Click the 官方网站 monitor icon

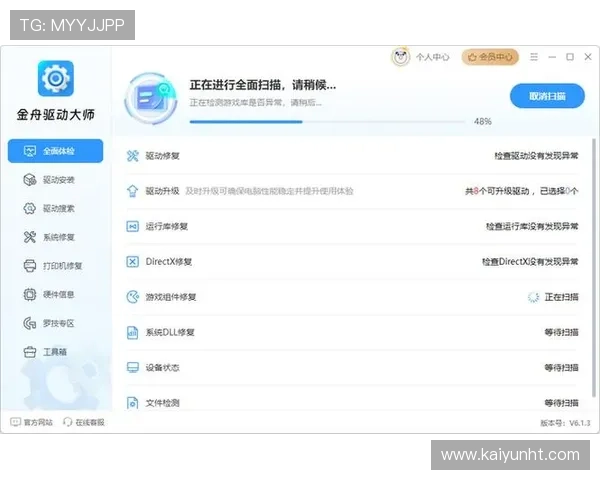click(15, 422)
